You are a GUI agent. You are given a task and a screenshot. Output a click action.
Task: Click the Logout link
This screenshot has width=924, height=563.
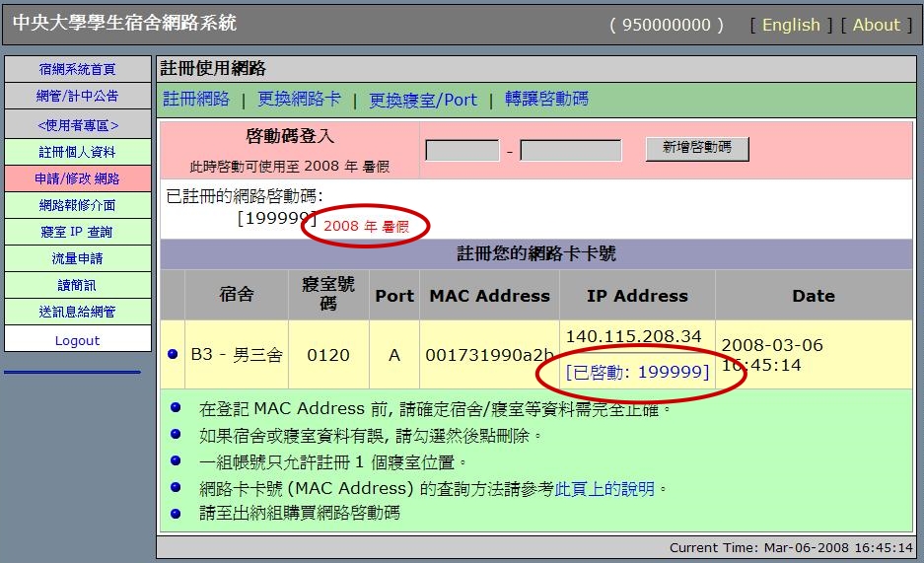click(77, 340)
